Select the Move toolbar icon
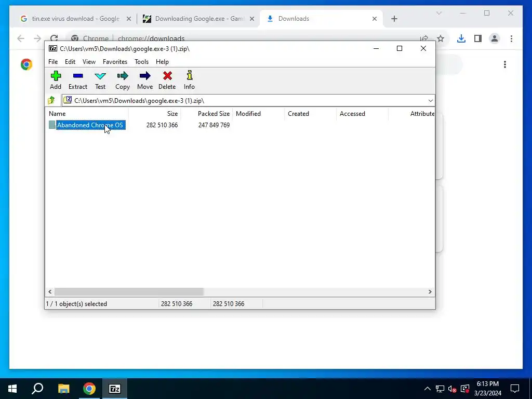Viewport: 532px width, 399px height. [x=145, y=80]
